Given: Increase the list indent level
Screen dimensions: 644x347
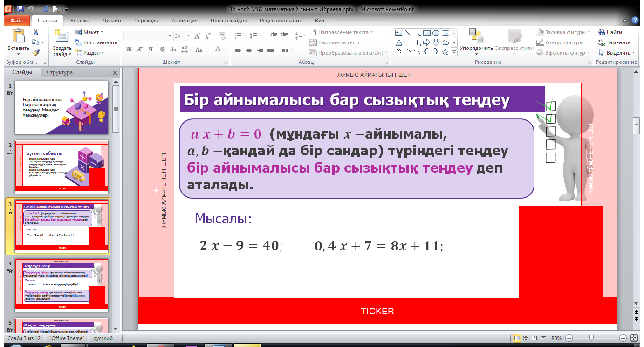Looking at the screenshot, I should [284, 36].
